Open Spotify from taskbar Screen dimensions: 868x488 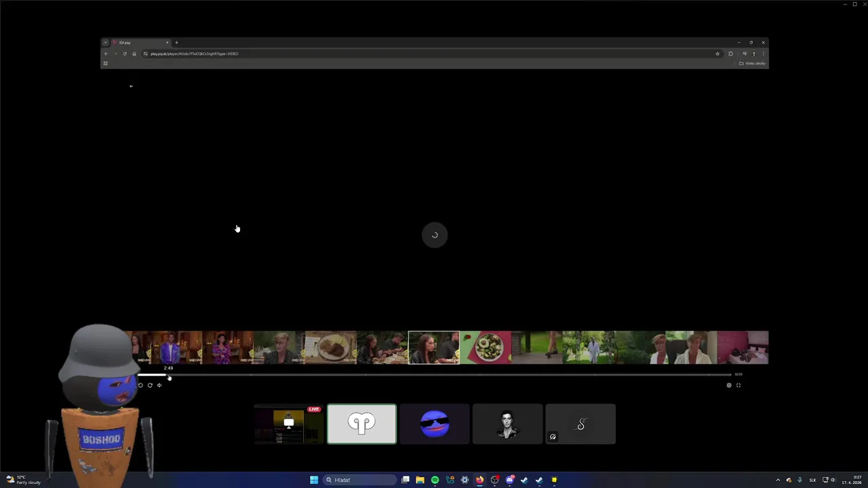[x=435, y=480]
